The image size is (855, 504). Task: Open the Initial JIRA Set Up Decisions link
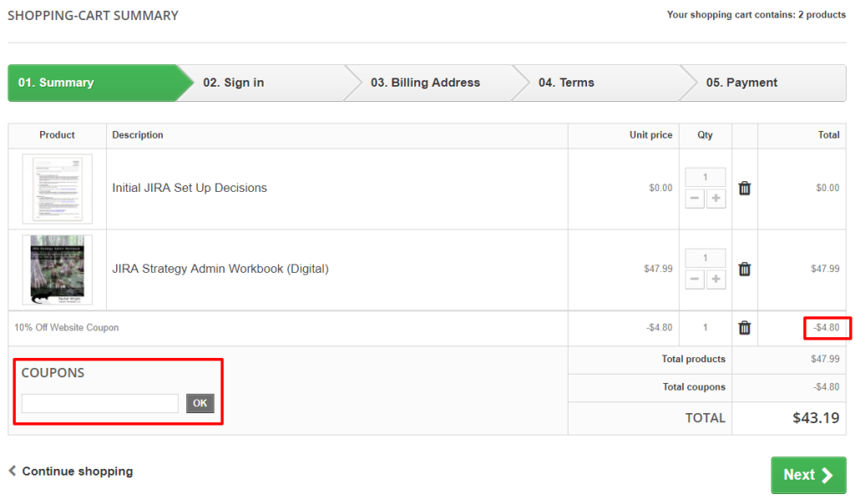click(x=190, y=188)
